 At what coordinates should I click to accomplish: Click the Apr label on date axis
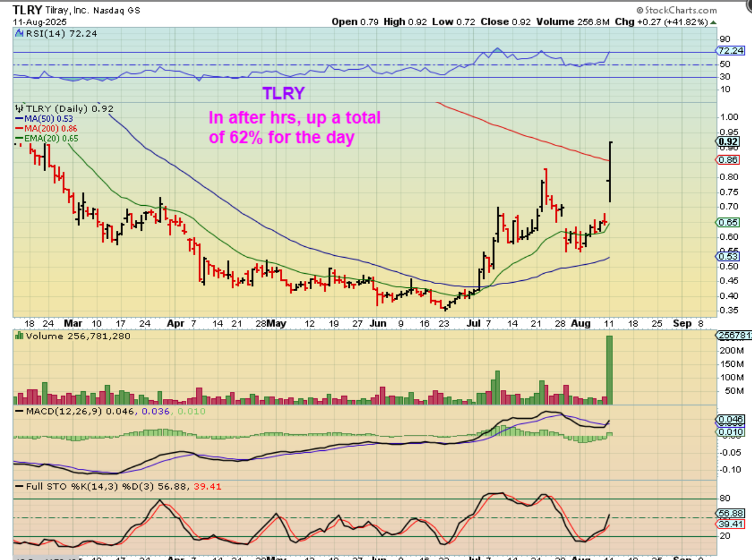(x=177, y=323)
